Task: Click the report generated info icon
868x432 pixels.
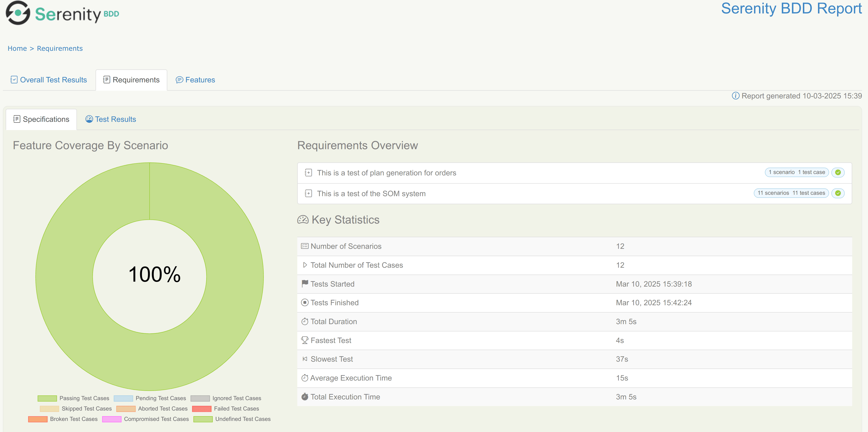Action: tap(735, 96)
